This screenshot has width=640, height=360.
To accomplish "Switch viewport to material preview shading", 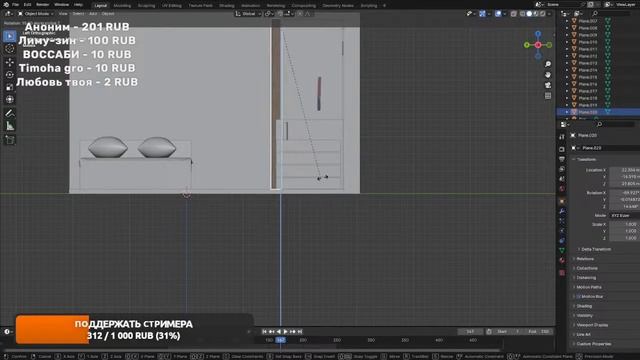I will point(536,14).
